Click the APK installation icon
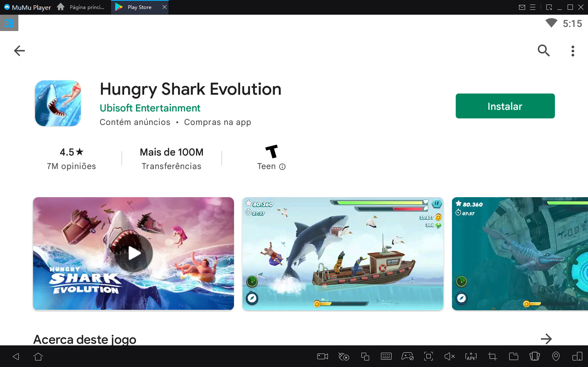Screen dimensions: 588x367 click(x=471, y=356)
